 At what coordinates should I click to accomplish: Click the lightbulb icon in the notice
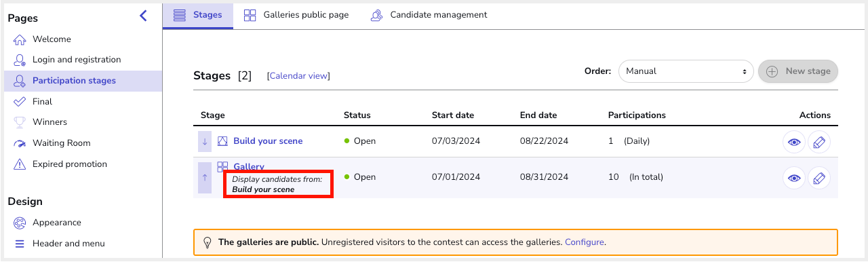click(208, 242)
